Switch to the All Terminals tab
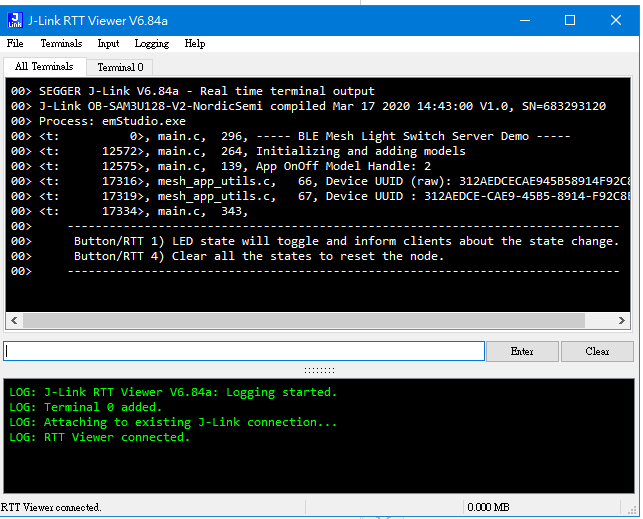 (44, 66)
